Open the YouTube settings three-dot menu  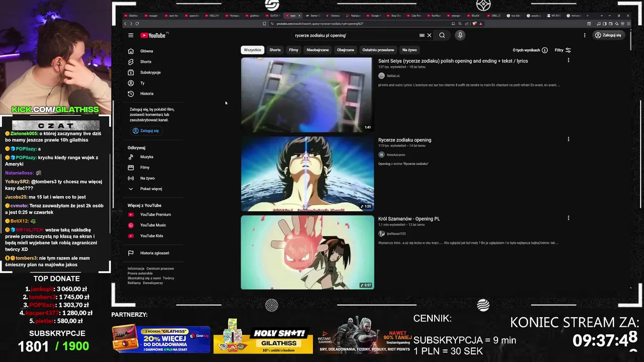pos(585,35)
